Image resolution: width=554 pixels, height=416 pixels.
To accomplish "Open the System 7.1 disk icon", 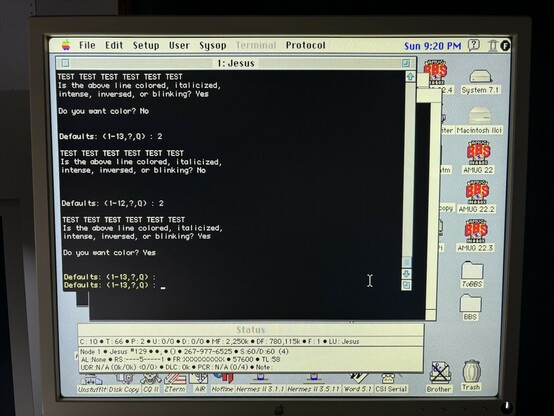I will [480, 82].
